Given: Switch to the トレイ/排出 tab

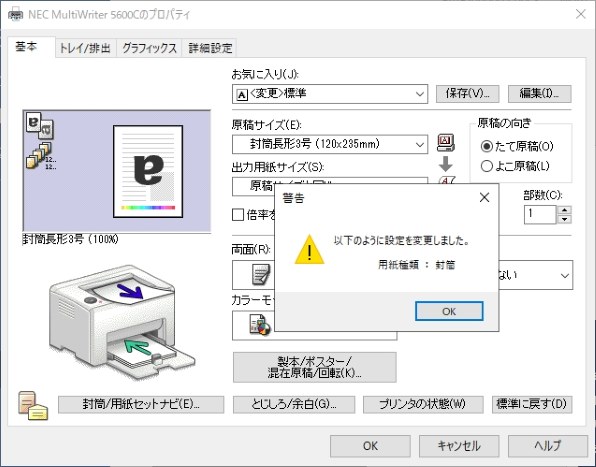Looking at the screenshot, I should click(86, 48).
